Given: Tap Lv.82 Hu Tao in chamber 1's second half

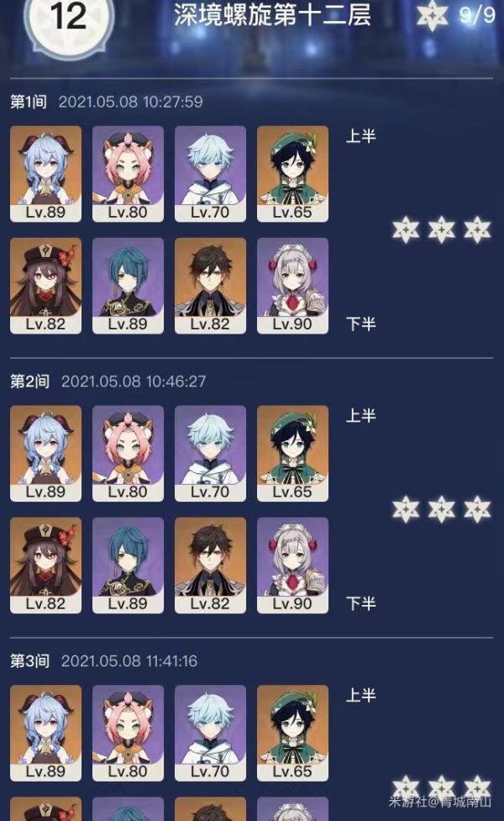Looking at the screenshot, I should click(x=45, y=286).
